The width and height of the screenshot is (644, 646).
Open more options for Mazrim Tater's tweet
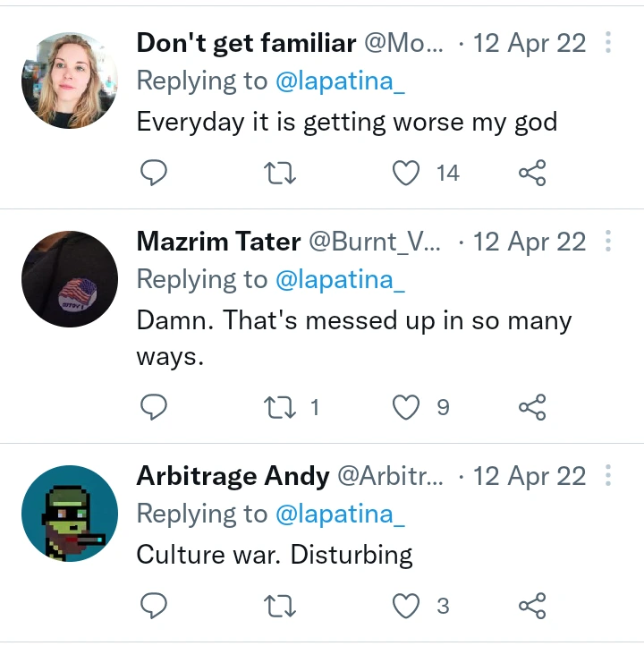click(608, 242)
